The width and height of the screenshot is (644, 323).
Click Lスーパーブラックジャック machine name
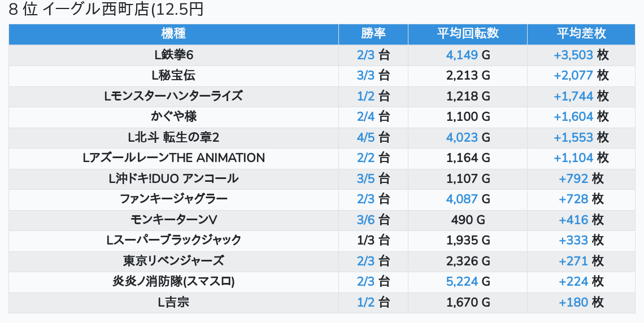[x=173, y=240]
